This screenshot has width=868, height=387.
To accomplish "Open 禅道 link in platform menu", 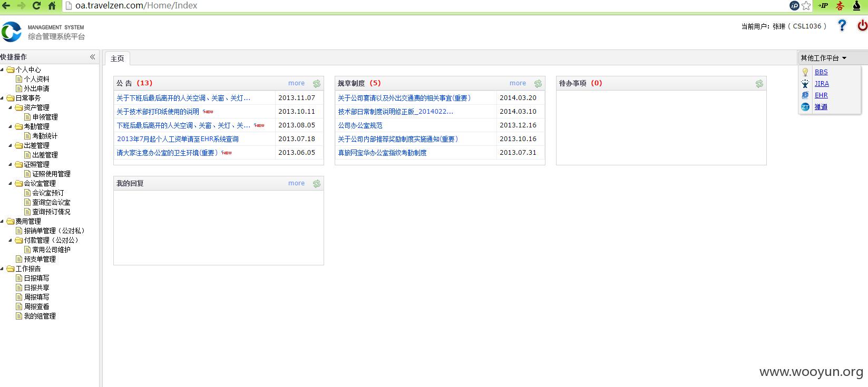I will [821, 107].
